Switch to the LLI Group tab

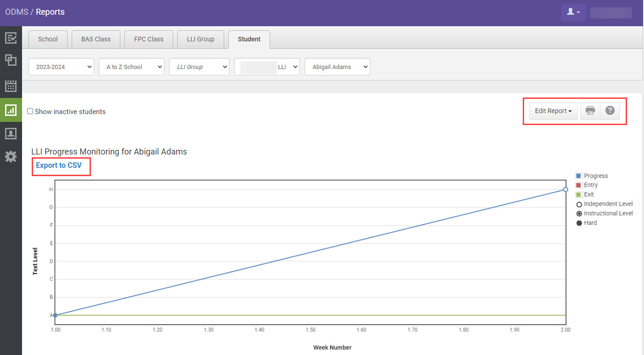point(201,40)
